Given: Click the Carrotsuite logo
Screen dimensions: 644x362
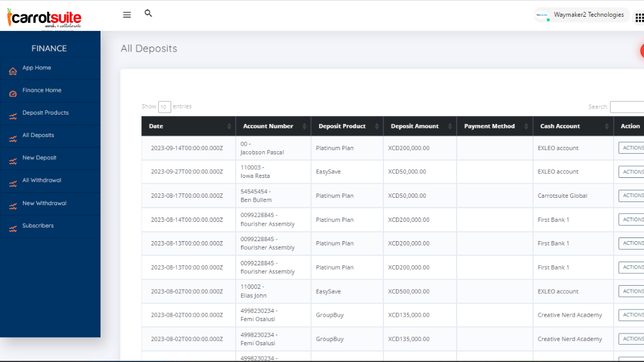Looking at the screenshot, I should point(45,17).
